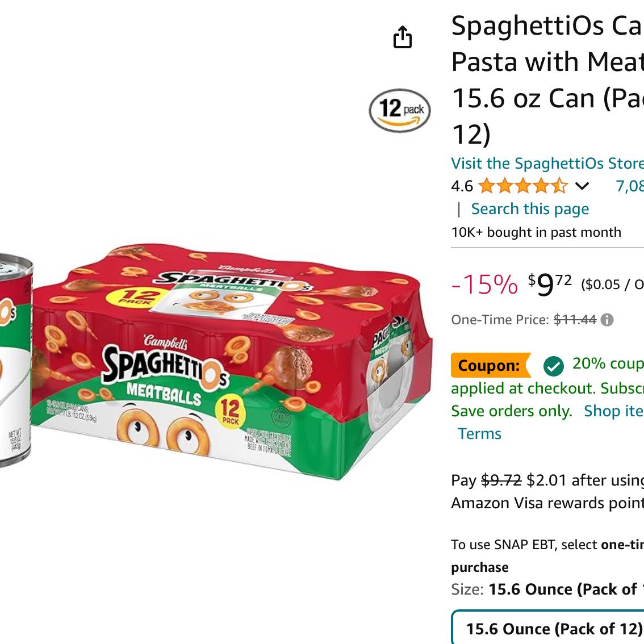Click the 12 pack badge icon
644x644 pixels.
400,111
